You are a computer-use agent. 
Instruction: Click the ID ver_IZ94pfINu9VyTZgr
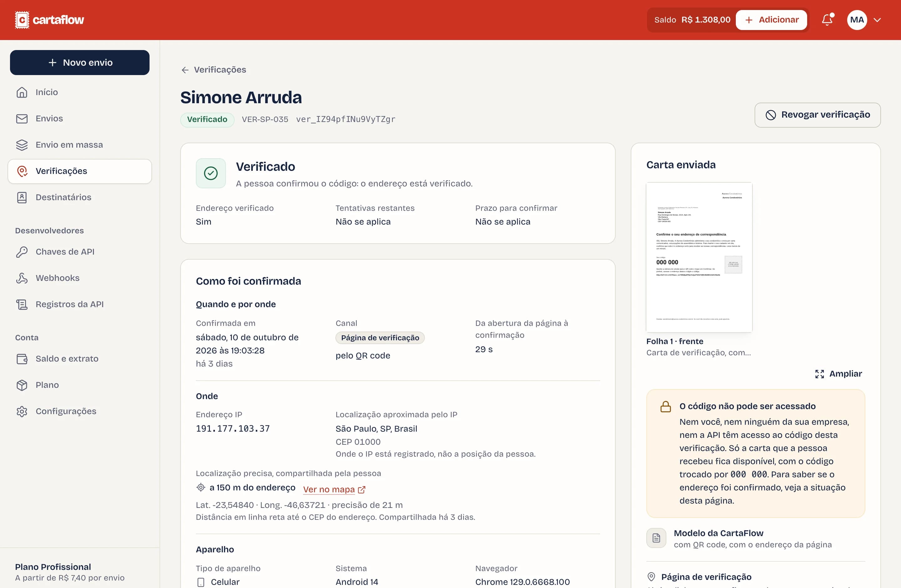coord(345,119)
